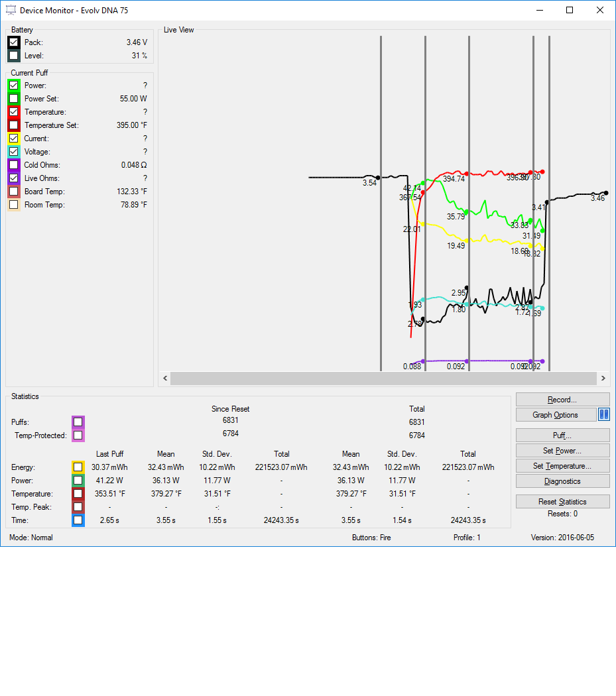Open the Graph Options button
Viewport: 616px width, 696px height.
tap(556, 415)
